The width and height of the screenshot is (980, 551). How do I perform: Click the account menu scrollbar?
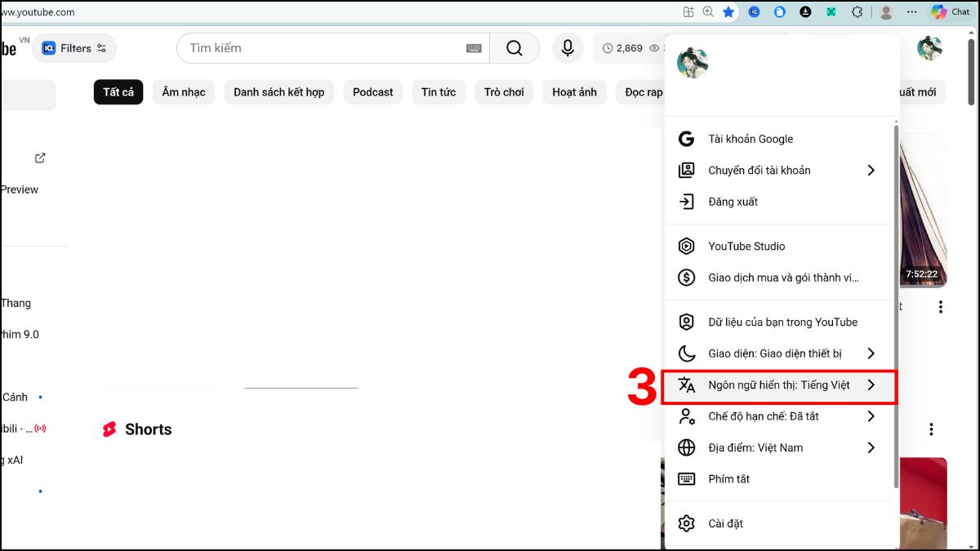point(897,306)
